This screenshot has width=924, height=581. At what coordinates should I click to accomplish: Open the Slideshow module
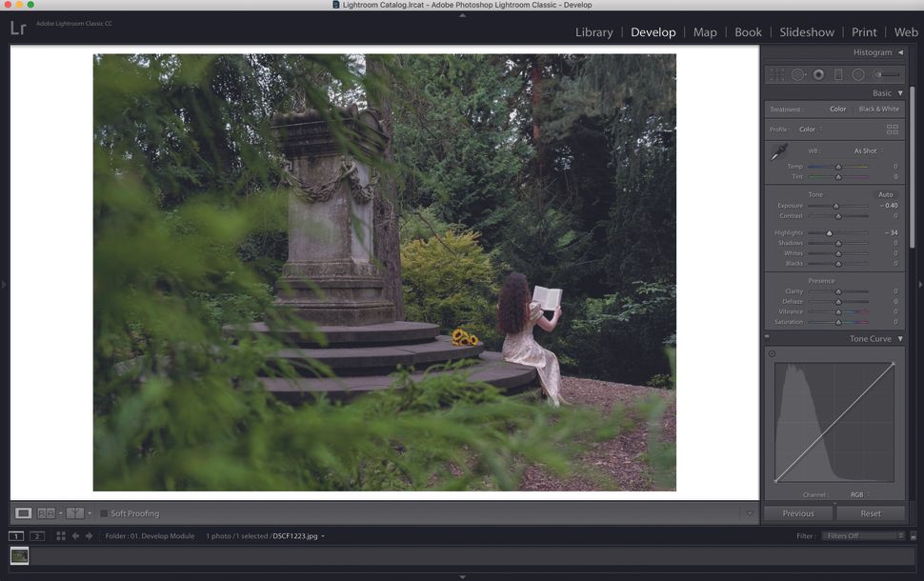pyautogui.click(x=806, y=31)
